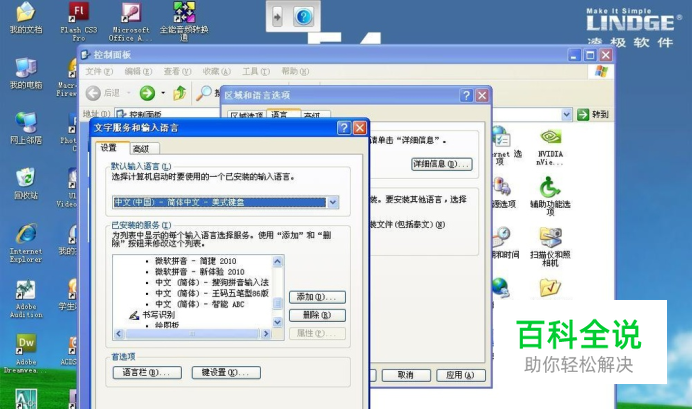Click the 添加 button
This screenshot has width=692, height=409.
pyautogui.click(x=317, y=297)
